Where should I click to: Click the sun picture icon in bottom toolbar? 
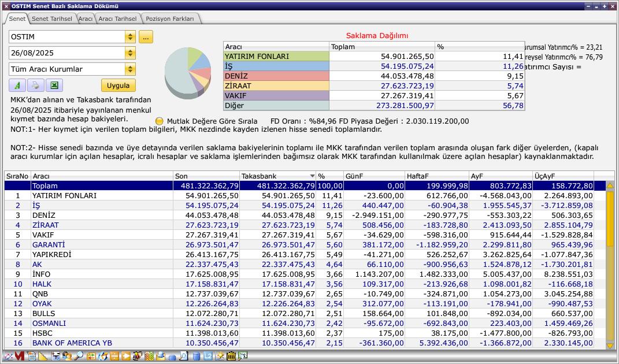point(220,356)
